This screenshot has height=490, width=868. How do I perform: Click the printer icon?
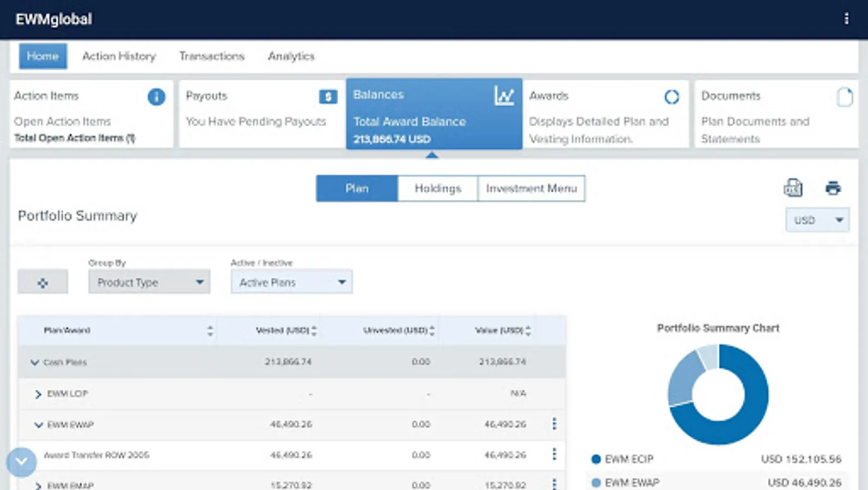pos(833,188)
